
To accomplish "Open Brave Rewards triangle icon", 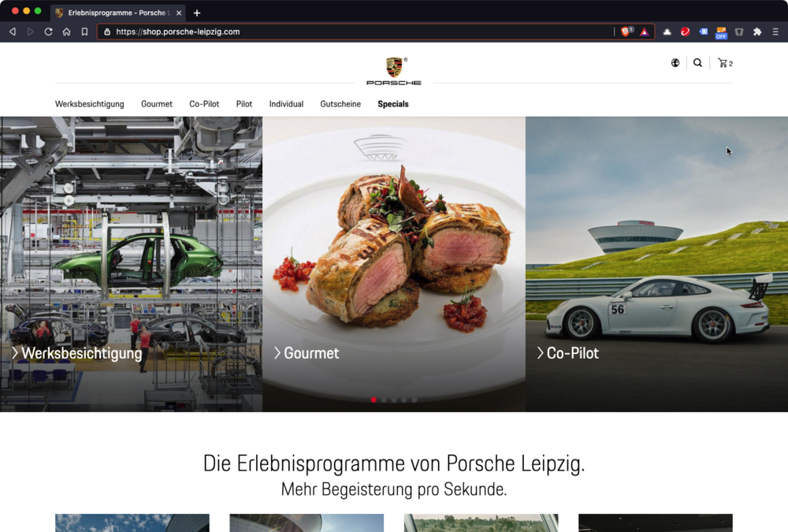I will tap(645, 32).
